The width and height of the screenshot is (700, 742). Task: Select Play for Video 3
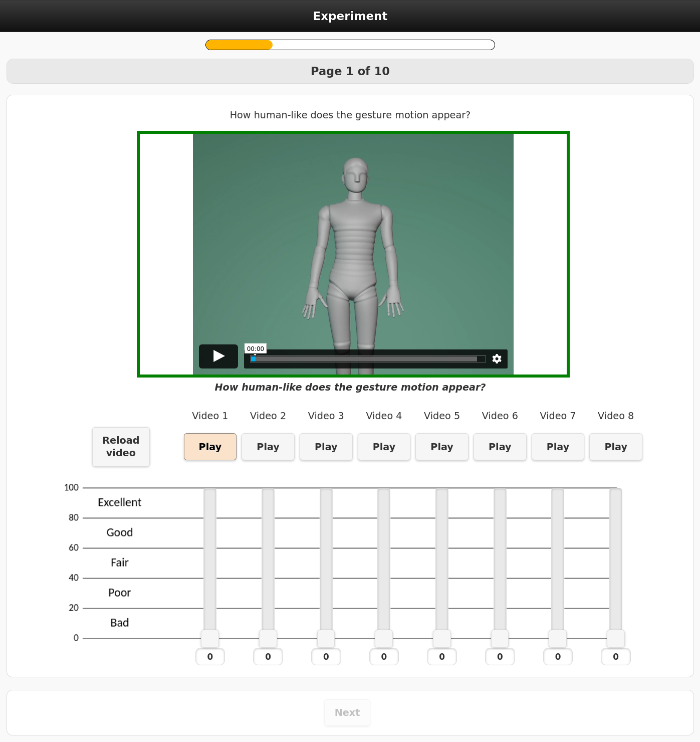click(x=326, y=447)
